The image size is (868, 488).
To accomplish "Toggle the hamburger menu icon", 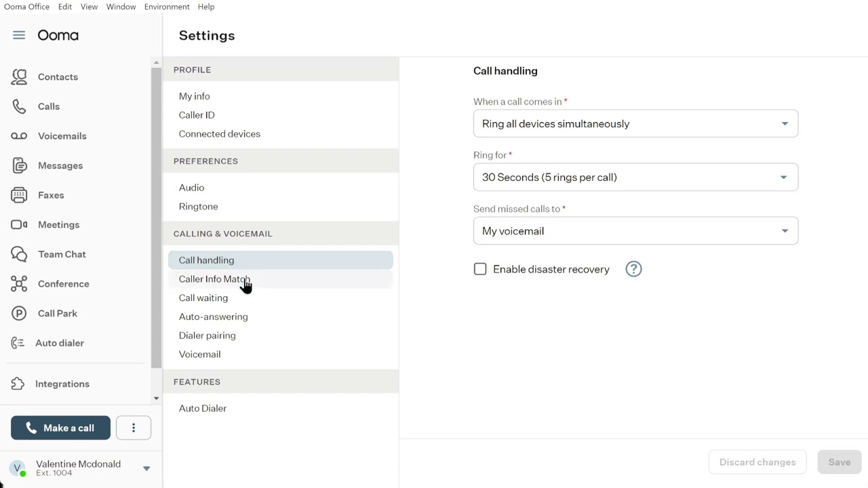I will point(19,35).
